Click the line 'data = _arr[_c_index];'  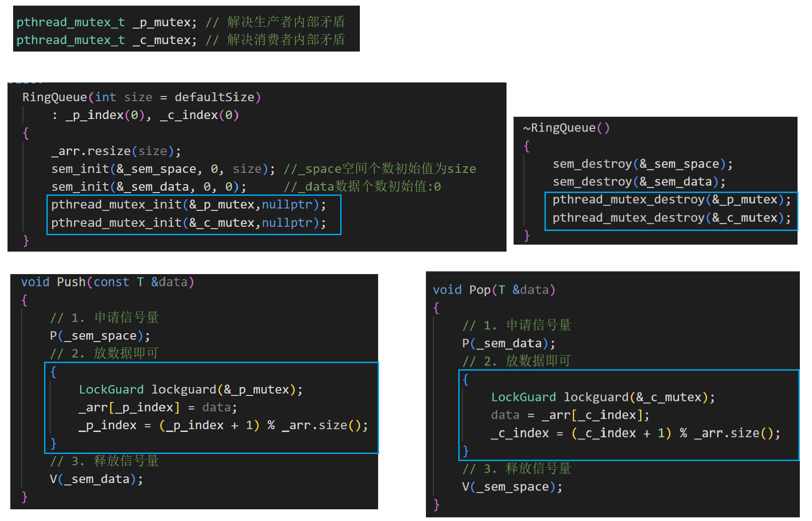pos(570,415)
